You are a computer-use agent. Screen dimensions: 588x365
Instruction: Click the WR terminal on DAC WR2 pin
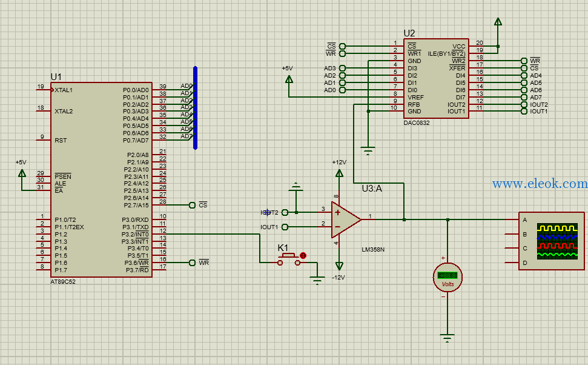point(524,61)
